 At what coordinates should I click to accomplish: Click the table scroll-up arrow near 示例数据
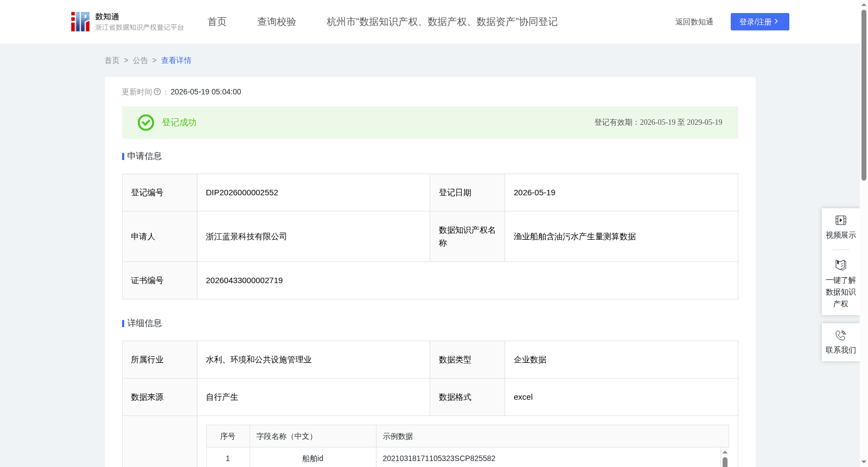point(725,452)
